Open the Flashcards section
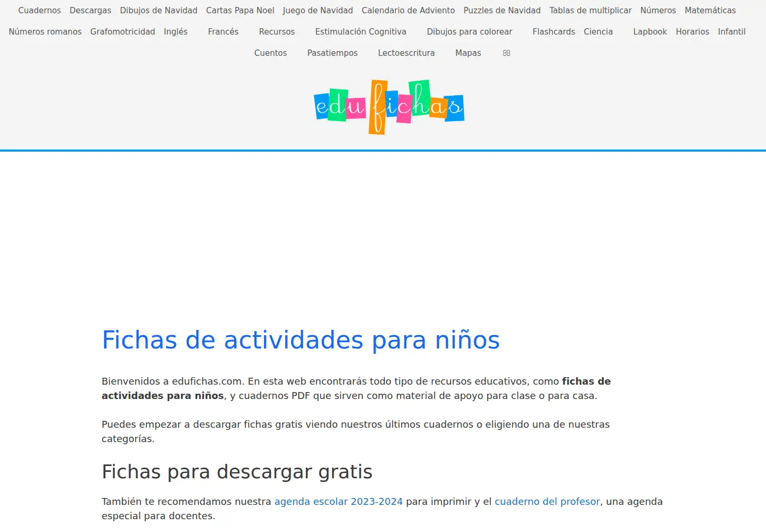 554,32
